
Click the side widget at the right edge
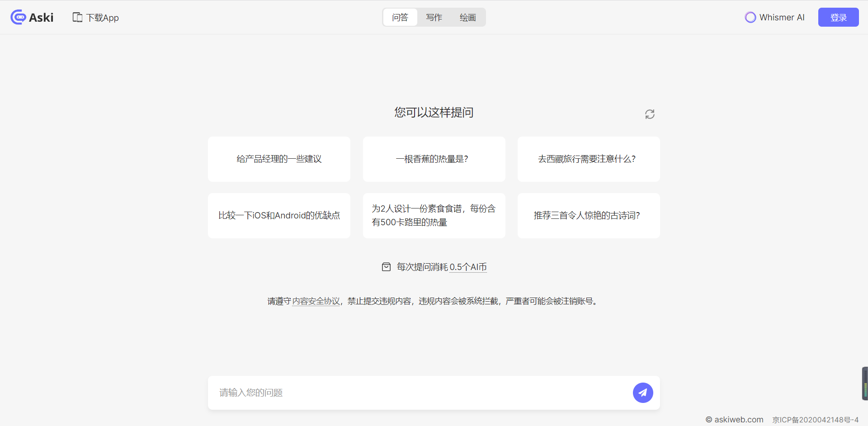pyautogui.click(x=865, y=383)
